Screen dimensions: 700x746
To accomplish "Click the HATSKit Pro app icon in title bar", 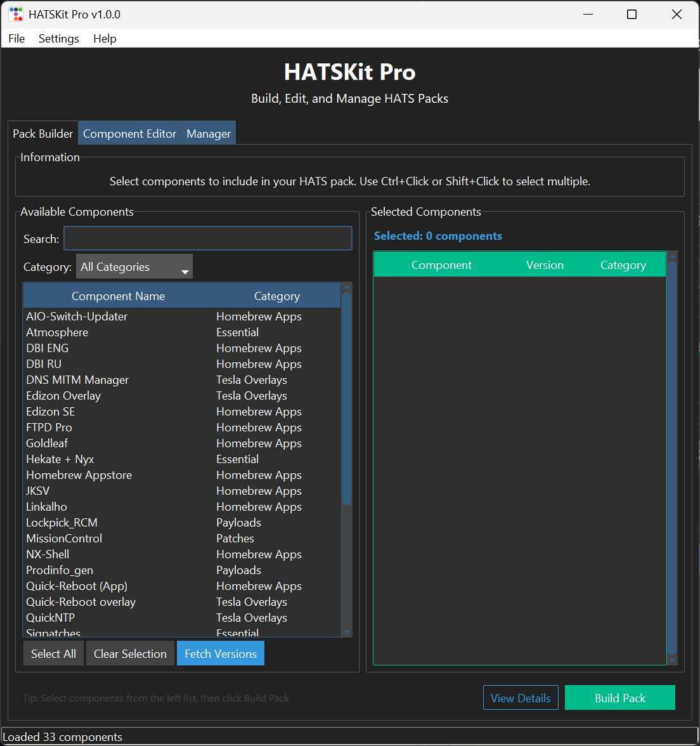I will point(15,14).
